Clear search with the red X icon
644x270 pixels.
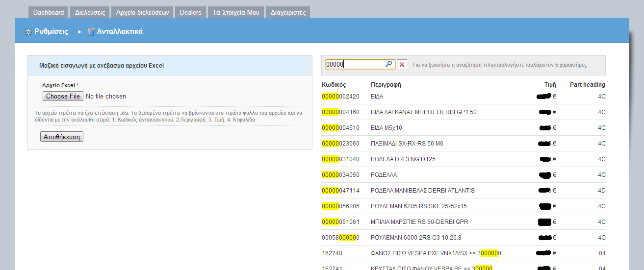click(402, 65)
